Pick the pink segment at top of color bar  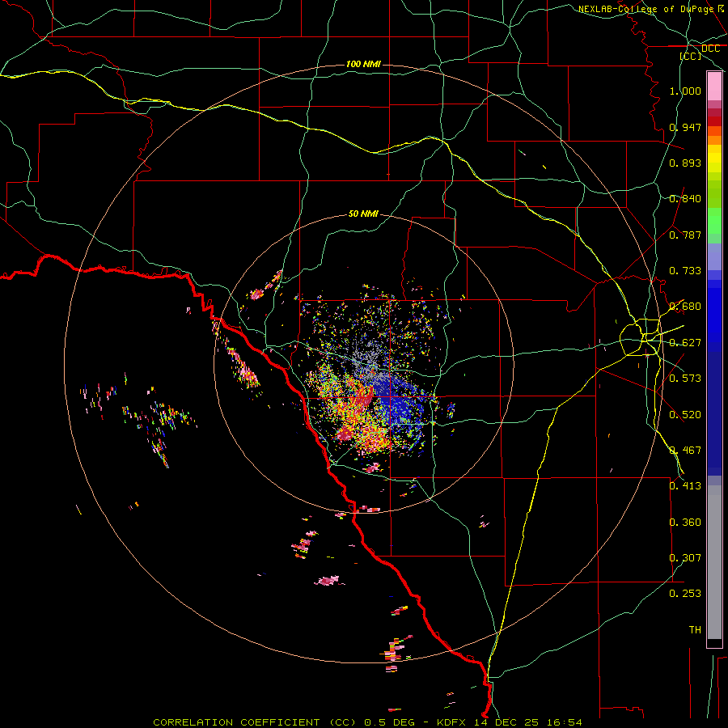(714, 87)
